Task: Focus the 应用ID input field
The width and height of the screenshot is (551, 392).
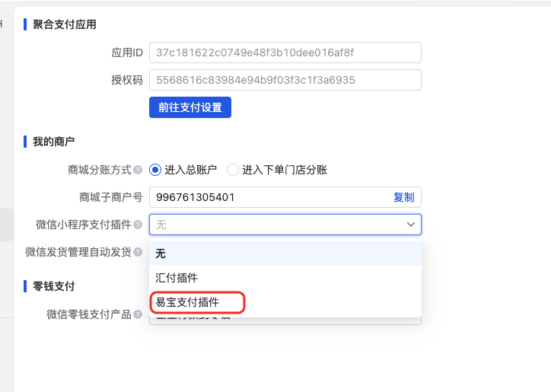Action: [x=285, y=53]
